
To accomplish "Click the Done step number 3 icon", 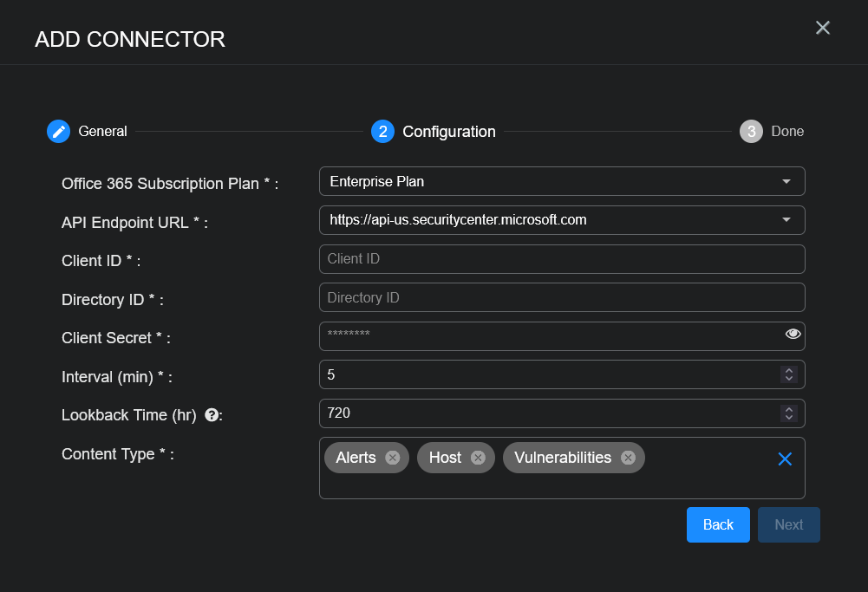I will click(751, 132).
